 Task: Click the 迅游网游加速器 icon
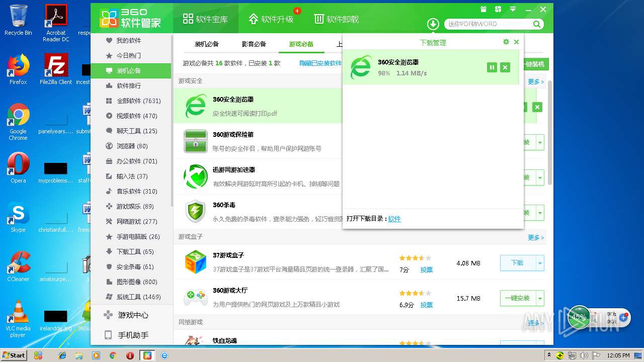pos(196,176)
